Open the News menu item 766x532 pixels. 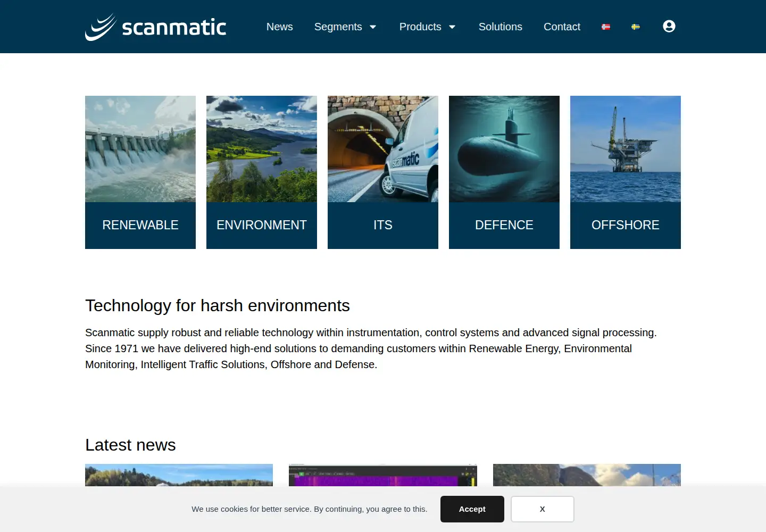[x=280, y=27]
